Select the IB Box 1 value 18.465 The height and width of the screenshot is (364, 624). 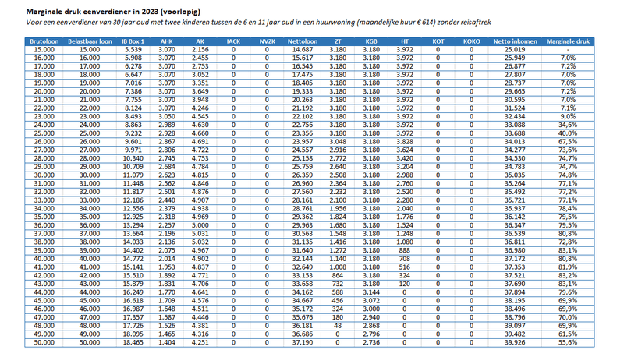133,342
